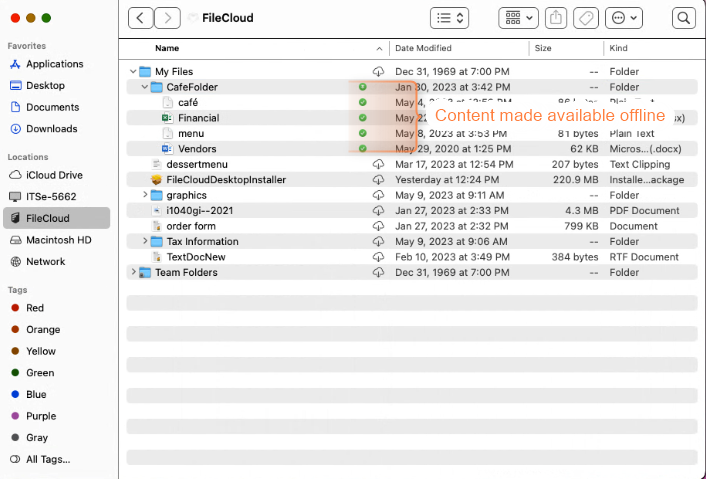
Task: Expand the graphics folder
Action: (145, 195)
